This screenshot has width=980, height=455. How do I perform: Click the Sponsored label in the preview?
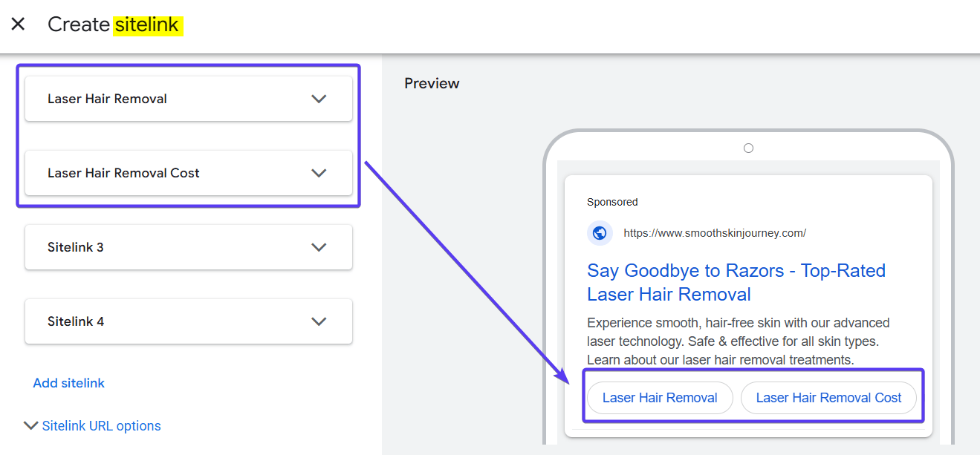pos(612,202)
